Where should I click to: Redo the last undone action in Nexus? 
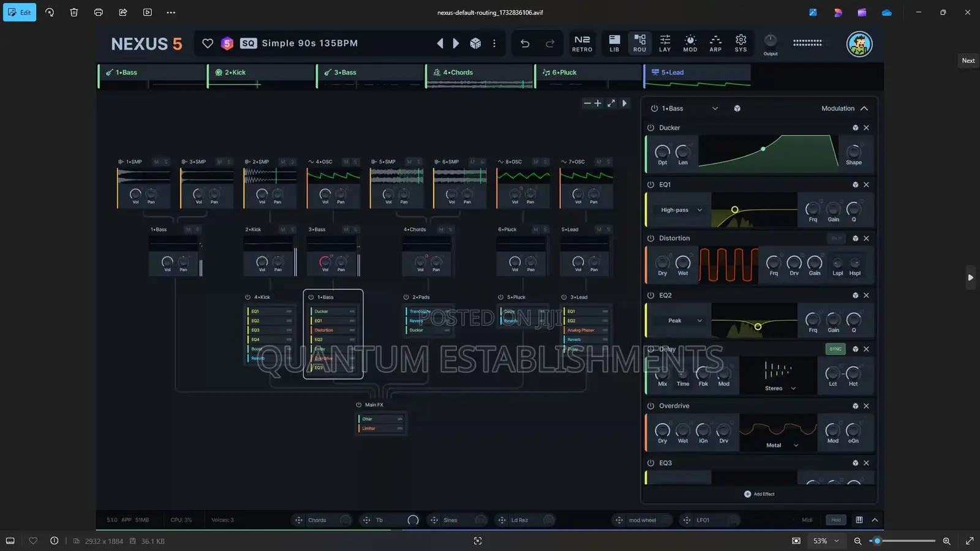tap(550, 43)
